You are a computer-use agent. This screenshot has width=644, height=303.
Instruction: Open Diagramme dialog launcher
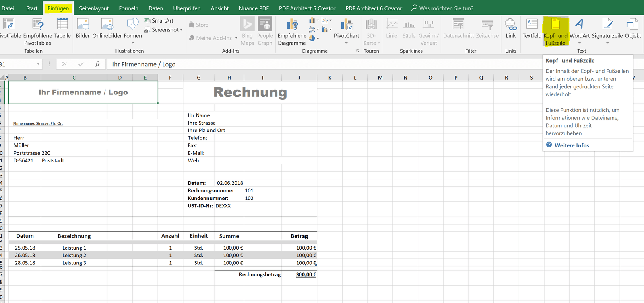click(357, 51)
